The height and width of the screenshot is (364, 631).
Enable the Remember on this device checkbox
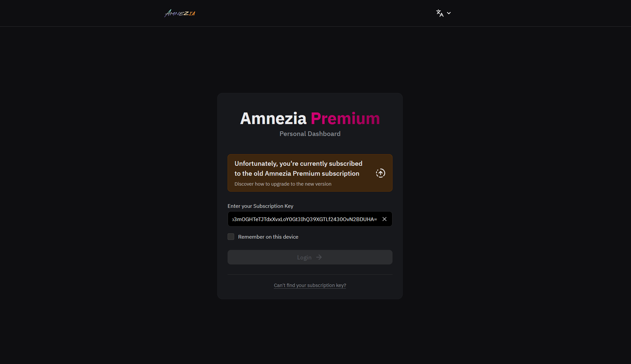point(231,237)
